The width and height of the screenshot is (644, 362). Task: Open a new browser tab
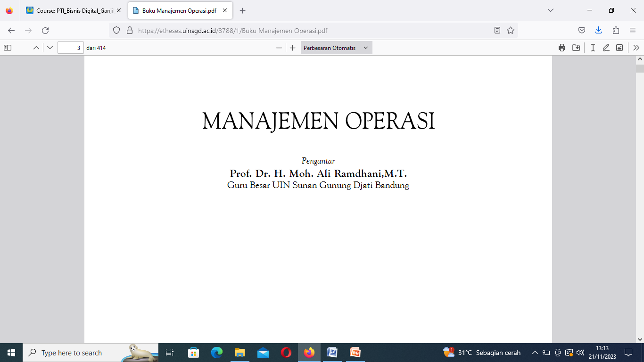tap(243, 10)
